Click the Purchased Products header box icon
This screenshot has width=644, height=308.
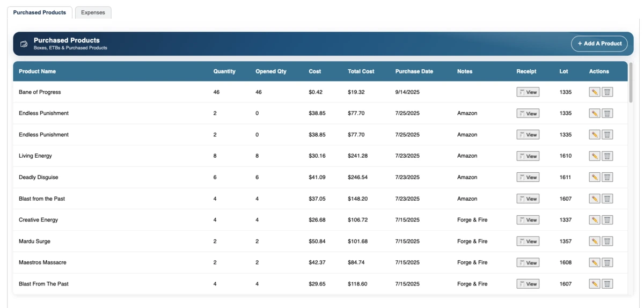(x=24, y=44)
